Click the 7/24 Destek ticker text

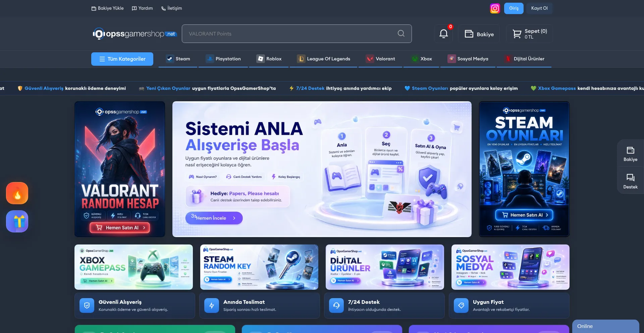310,89
